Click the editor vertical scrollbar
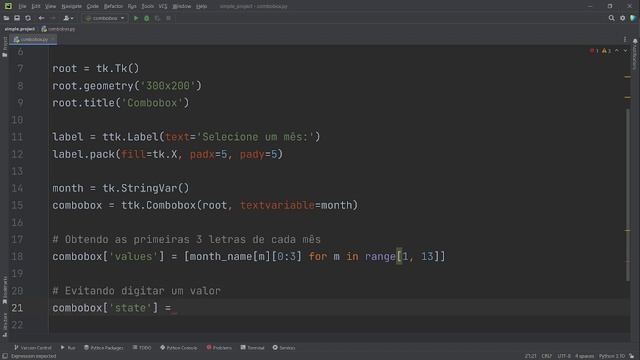The height and width of the screenshot is (360, 640). 627,194
